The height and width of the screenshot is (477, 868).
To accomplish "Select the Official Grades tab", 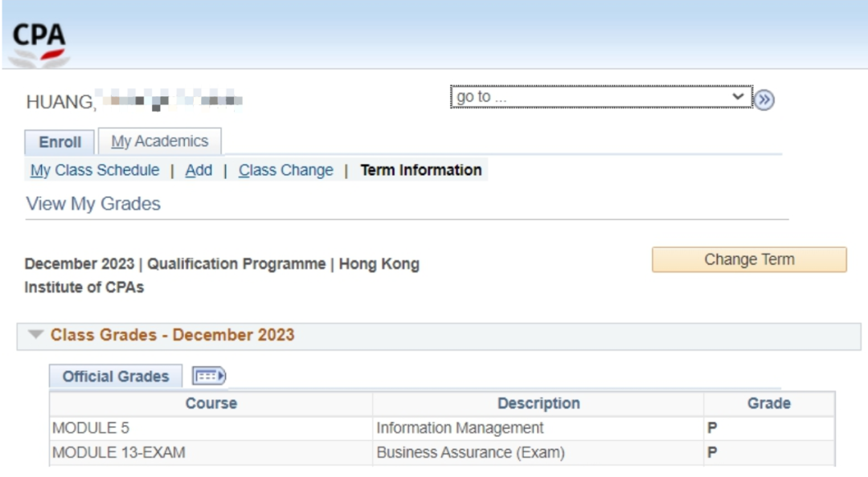I will (x=116, y=377).
